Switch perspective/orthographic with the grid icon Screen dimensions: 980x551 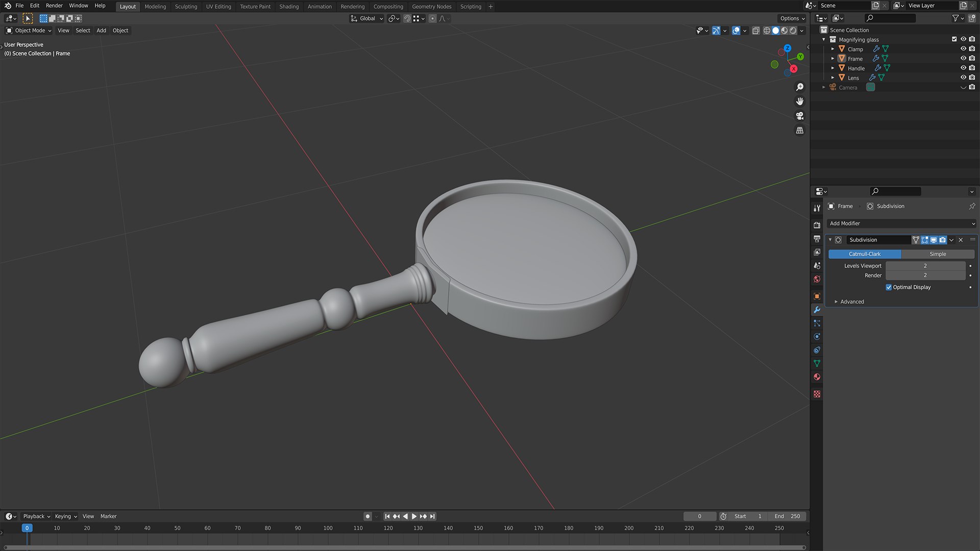(x=800, y=131)
